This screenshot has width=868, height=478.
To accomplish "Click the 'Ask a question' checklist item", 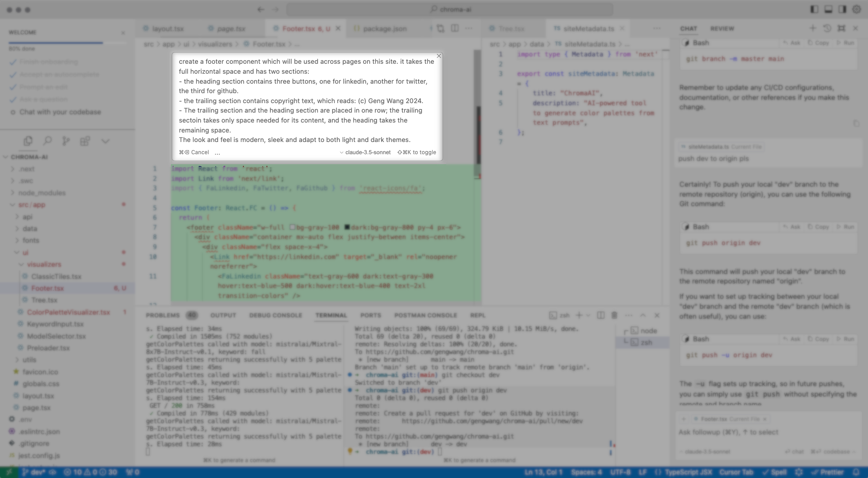I will (x=43, y=99).
